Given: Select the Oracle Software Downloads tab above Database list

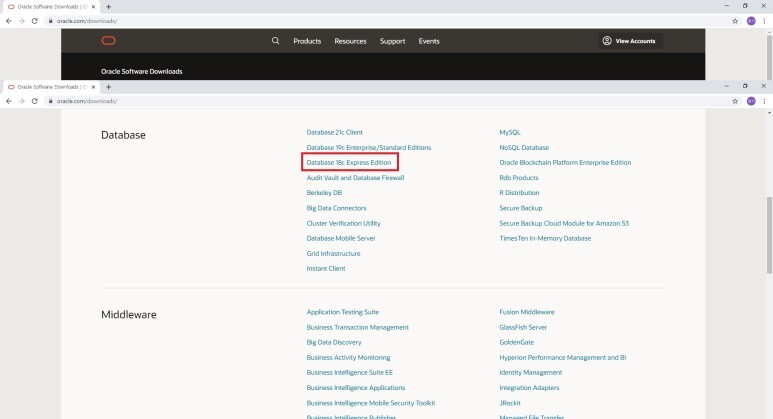Looking at the screenshot, I should [x=51, y=87].
